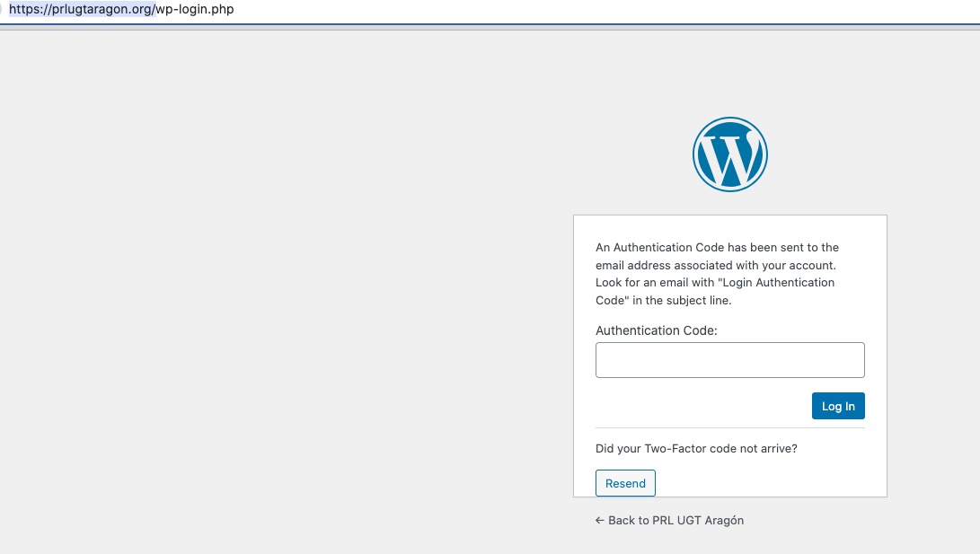Select the wp-login.php URL in the address bar
The height and width of the screenshot is (554, 980).
click(121, 9)
